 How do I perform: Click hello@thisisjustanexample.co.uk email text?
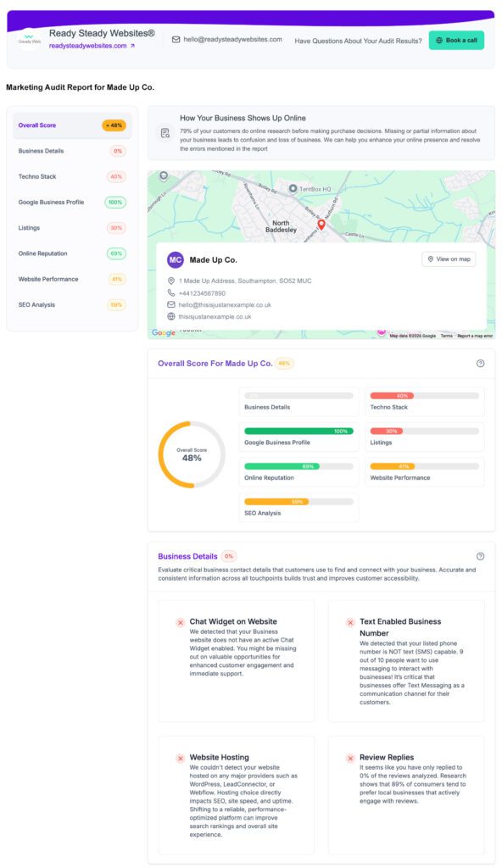tap(225, 305)
